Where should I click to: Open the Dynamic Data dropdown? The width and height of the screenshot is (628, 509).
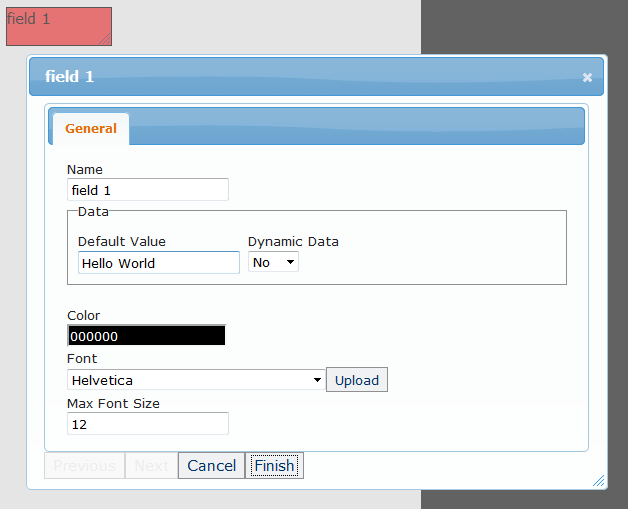pyautogui.click(x=273, y=262)
